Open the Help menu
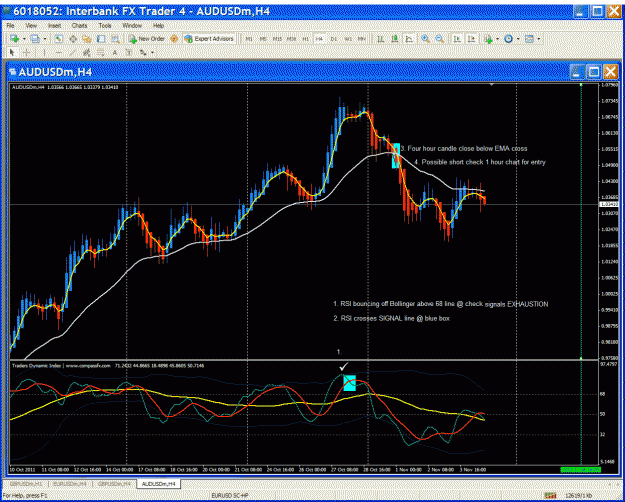 (159, 26)
